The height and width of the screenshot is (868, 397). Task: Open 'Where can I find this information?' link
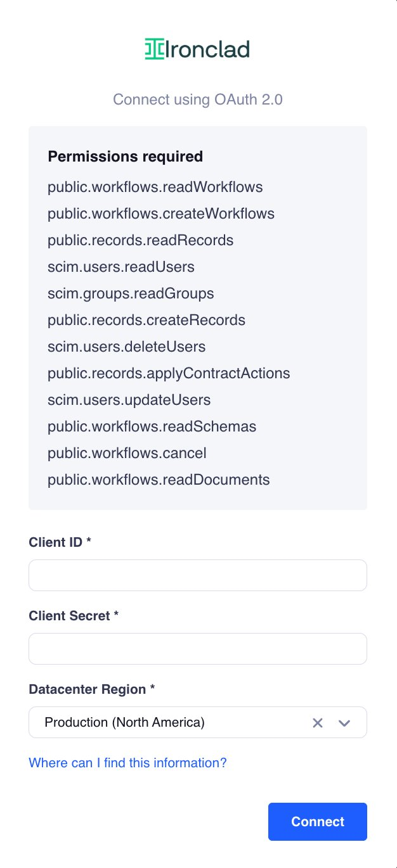pyautogui.click(x=127, y=763)
